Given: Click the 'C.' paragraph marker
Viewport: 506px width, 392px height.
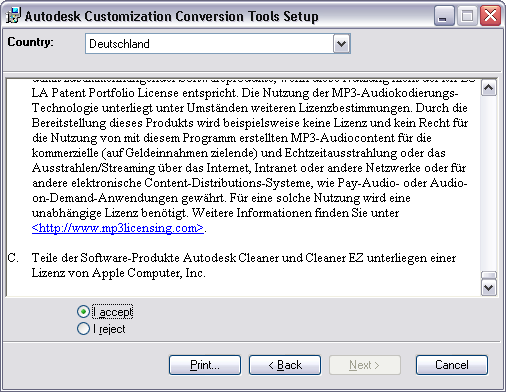Looking at the screenshot, I should click(x=13, y=258).
